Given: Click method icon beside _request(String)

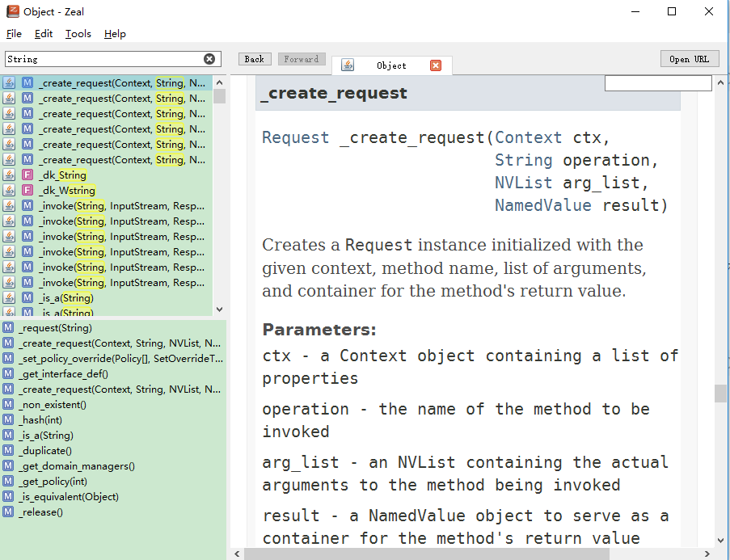Looking at the screenshot, I should click(8, 328).
